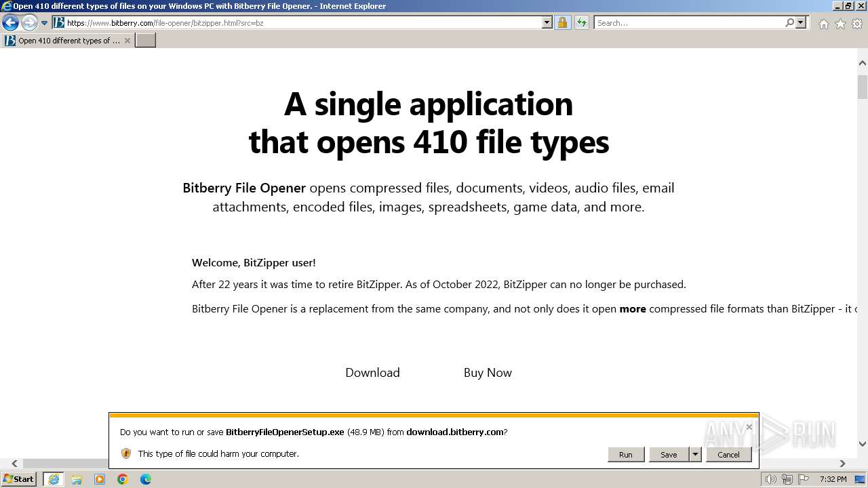Click the 'Welcome, BitZipper user!' heading
The width and height of the screenshot is (868, 488).
[x=254, y=263]
